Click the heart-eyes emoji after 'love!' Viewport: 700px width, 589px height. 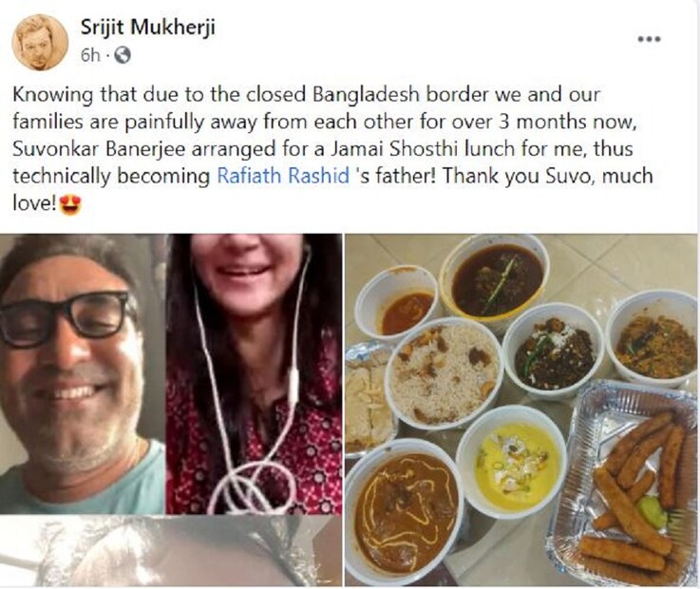(70, 204)
